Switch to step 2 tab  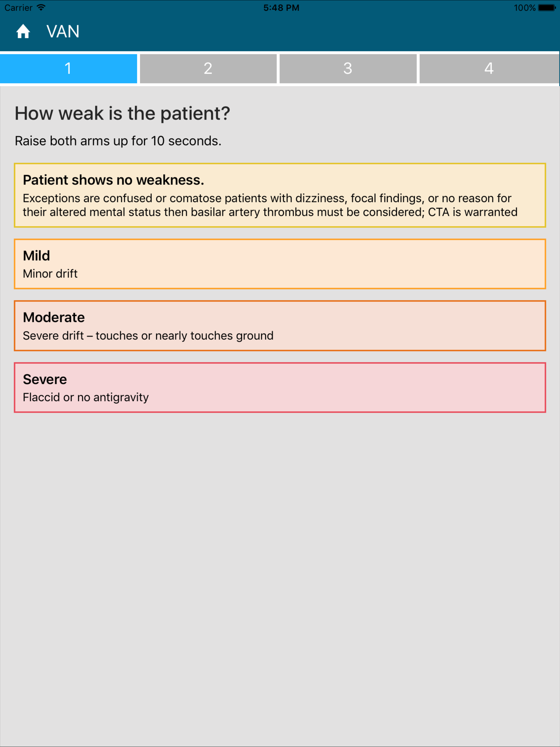[208, 69]
